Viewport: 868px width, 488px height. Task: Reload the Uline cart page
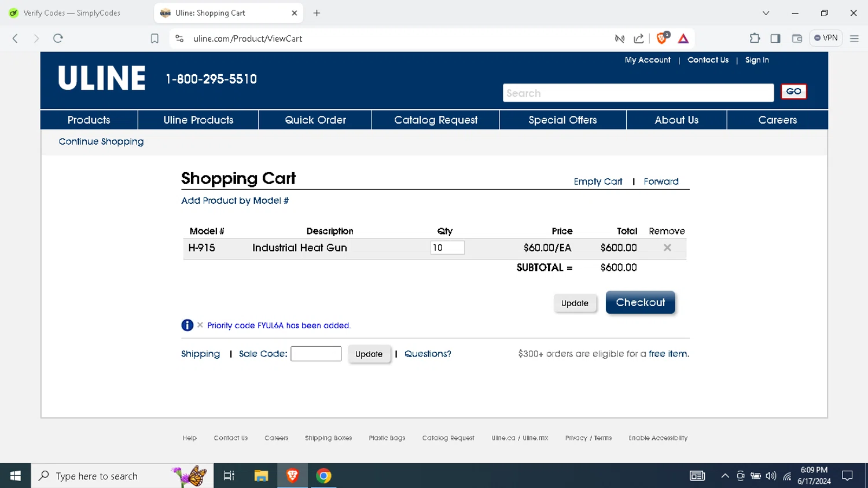(x=58, y=38)
